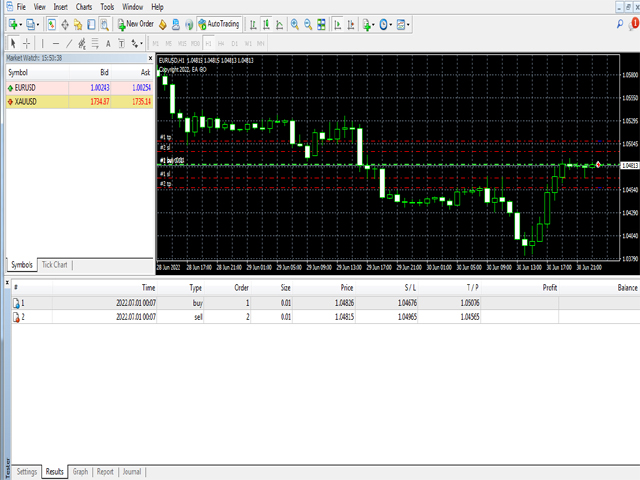The height and width of the screenshot is (480, 640).
Task: Tile windows with the grid icon
Action: (322, 24)
